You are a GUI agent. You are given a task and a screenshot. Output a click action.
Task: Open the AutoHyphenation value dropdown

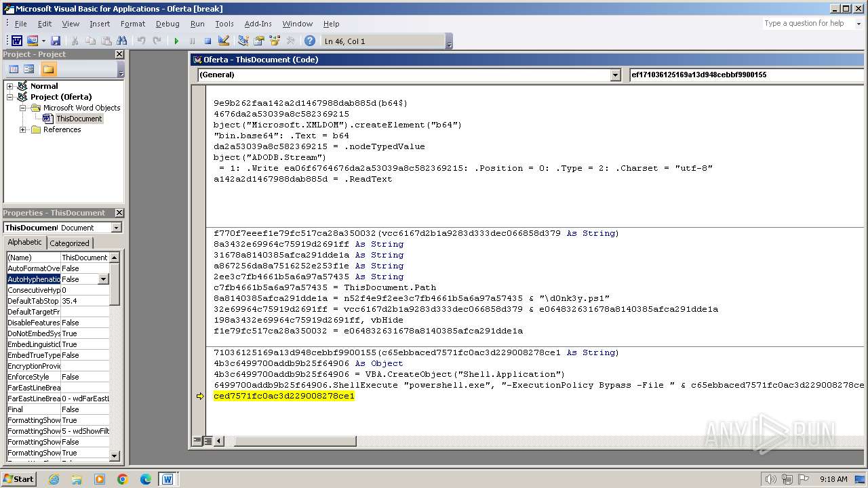[x=103, y=279]
